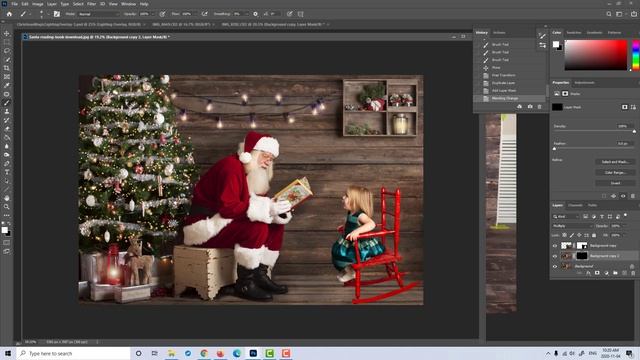Select the Move tool

(7, 33)
